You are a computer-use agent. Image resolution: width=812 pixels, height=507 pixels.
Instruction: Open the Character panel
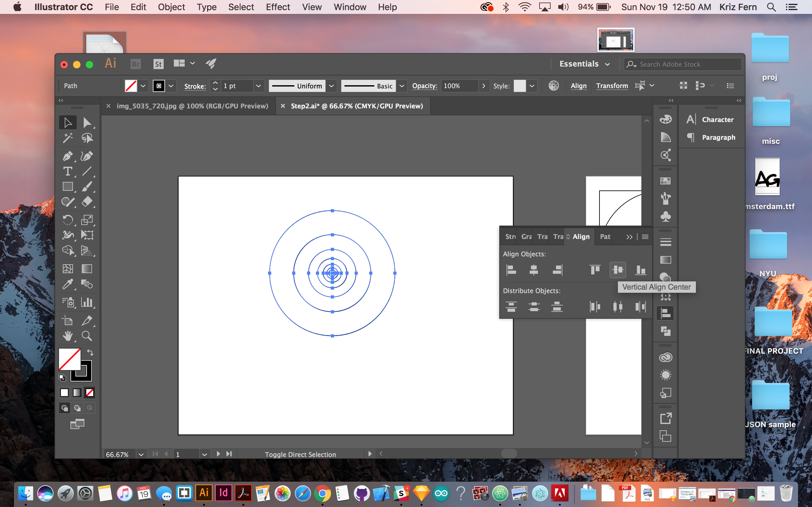tap(717, 119)
